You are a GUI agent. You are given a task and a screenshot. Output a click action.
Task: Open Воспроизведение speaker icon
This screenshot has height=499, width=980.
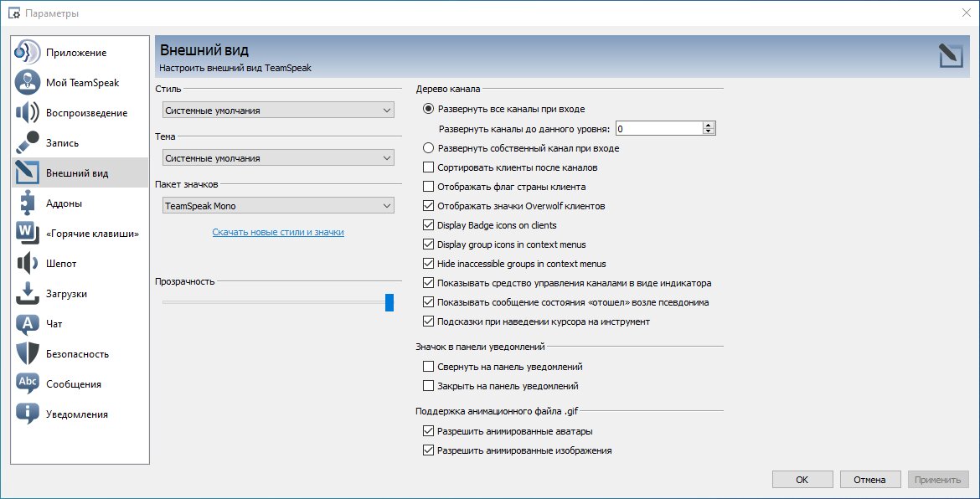tap(27, 112)
